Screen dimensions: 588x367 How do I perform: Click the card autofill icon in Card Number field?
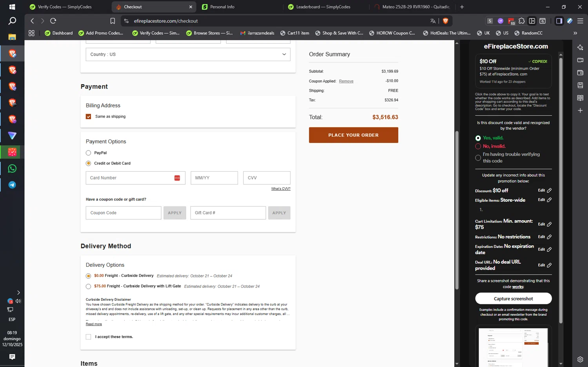tap(177, 178)
